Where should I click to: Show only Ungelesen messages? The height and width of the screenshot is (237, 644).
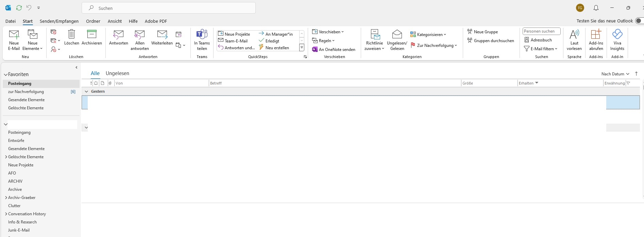pyautogui.click(x=117, y=73)
